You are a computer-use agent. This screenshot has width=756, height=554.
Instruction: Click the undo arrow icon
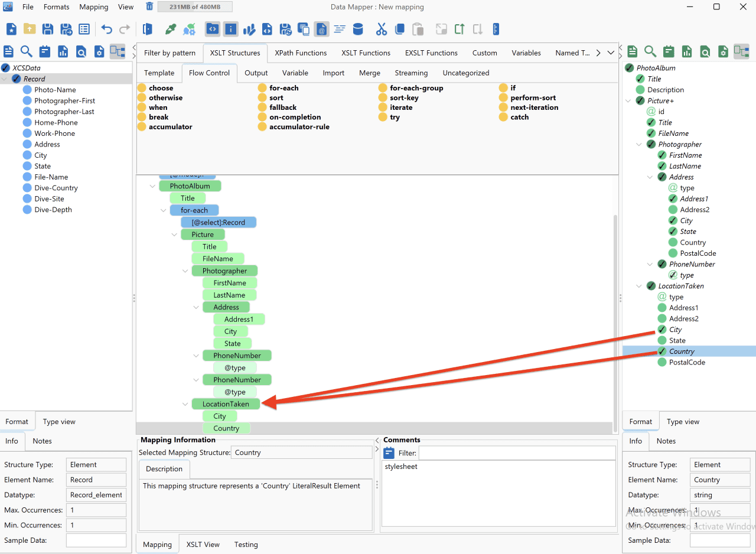coord(107,29)
